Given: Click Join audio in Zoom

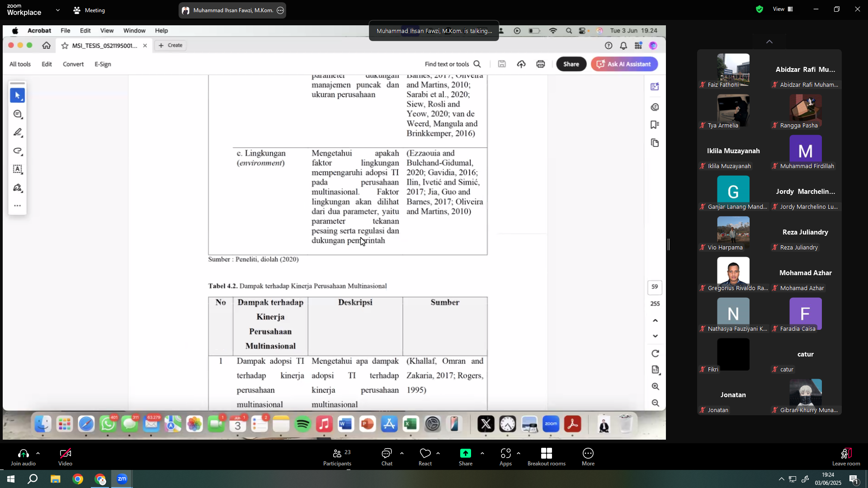Looking at the screenshot, I should click(23, 457).
